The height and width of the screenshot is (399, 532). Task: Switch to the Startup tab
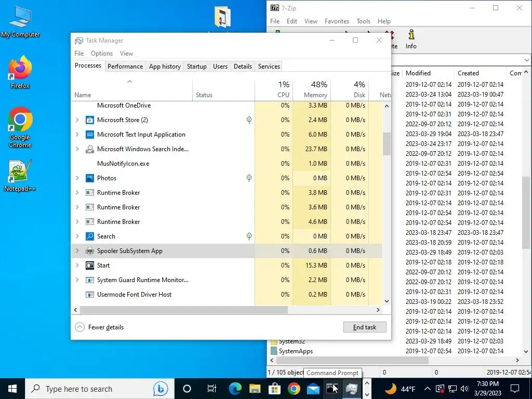197,66
